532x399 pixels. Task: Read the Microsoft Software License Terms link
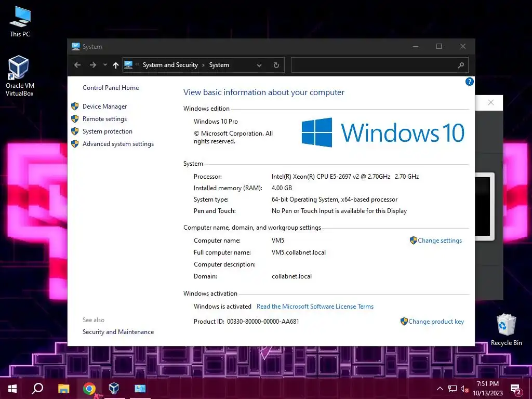(x=315, y=307)
